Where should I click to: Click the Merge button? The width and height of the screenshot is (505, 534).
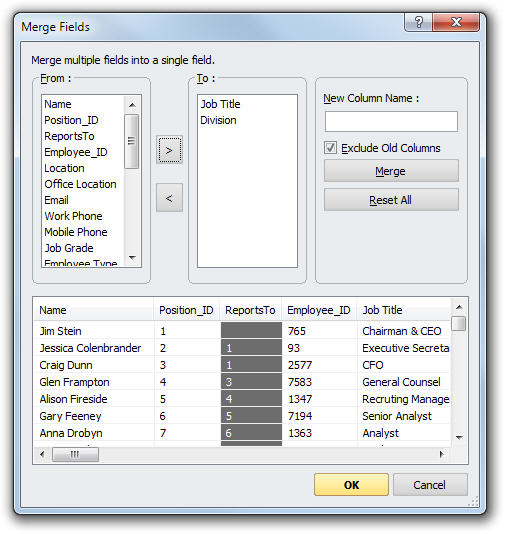(391, 171)
